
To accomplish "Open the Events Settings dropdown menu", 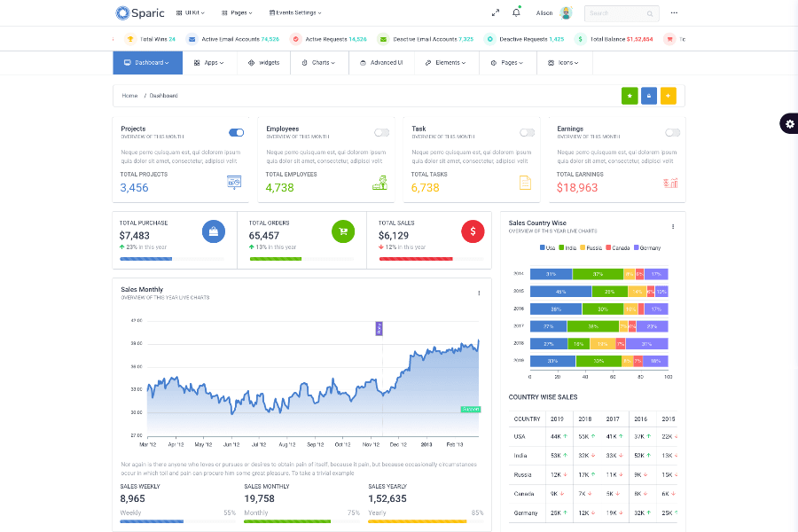I will [x=293, y=12].
